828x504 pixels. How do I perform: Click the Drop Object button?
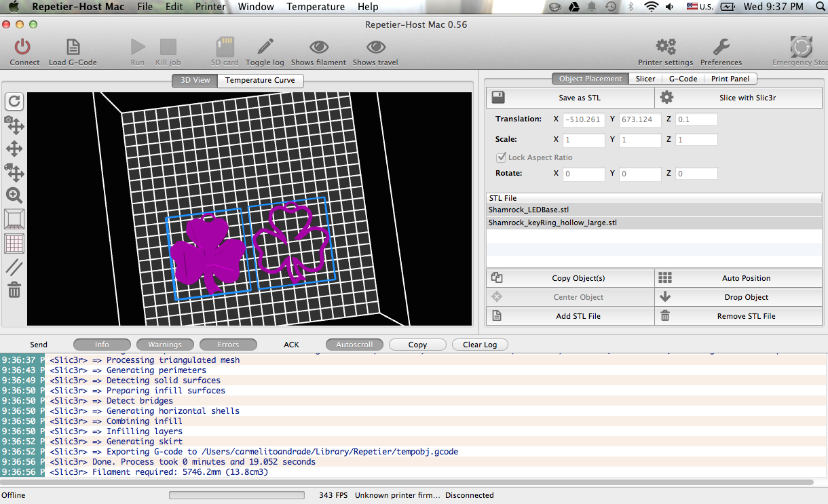[738, 297]
